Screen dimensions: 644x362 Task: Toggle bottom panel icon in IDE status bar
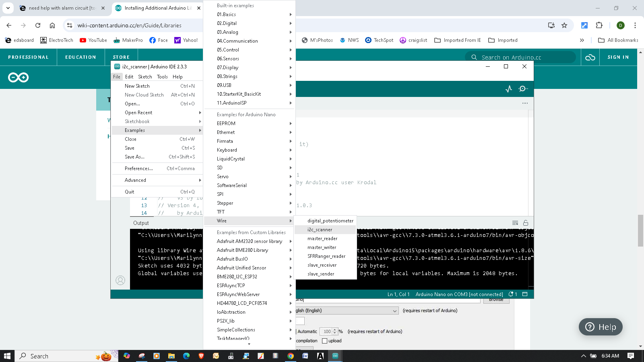tap(525, 294)
